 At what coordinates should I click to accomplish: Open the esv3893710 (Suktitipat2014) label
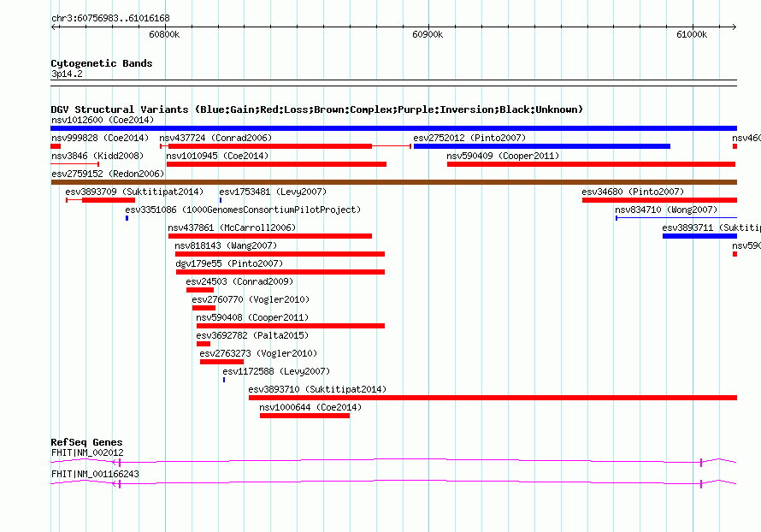317,389
